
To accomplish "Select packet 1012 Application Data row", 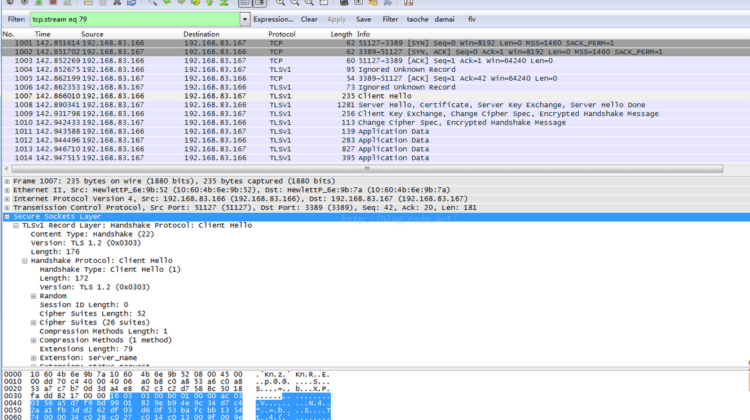I will coord(375,140).
